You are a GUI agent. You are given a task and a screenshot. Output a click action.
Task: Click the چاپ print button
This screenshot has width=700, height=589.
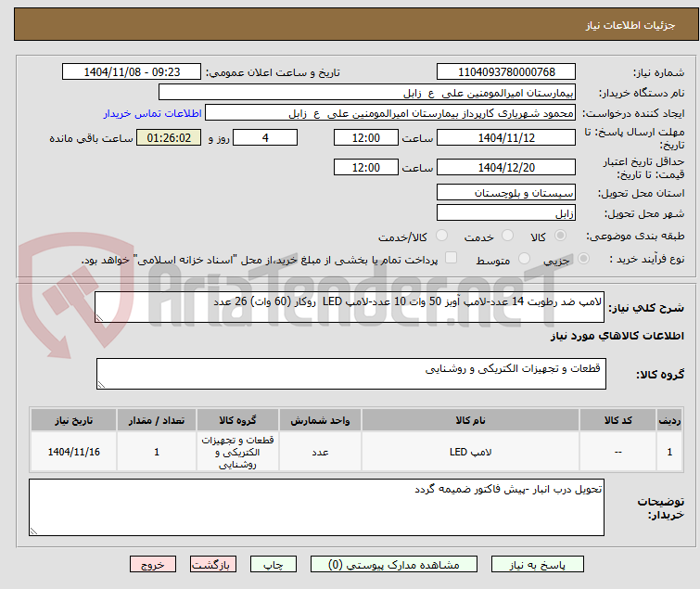[274, 565]
